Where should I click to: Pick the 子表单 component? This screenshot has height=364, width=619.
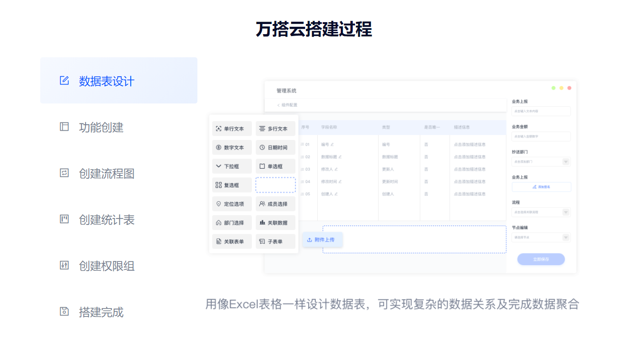tap(276, 241)
